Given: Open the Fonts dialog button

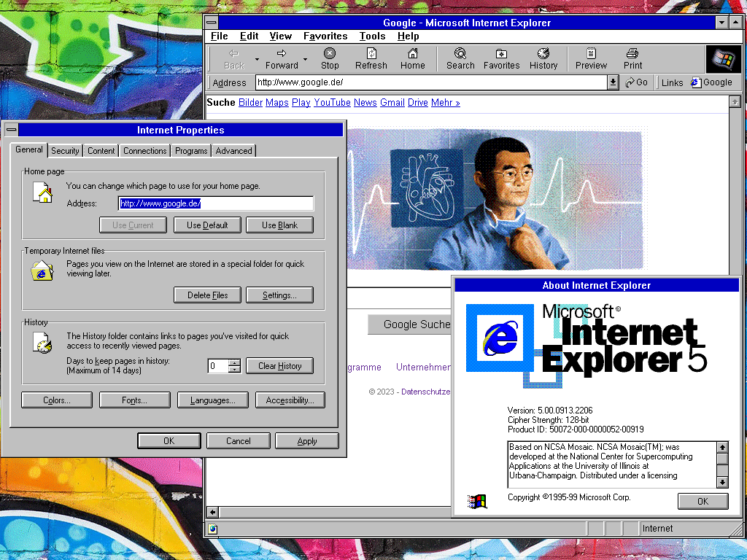Looking at the screenshot, I should coord(134,400).
